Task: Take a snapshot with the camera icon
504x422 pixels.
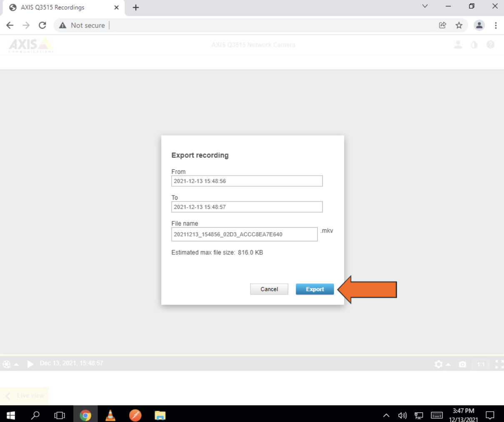Action: pyautogui.click(x=462, y=364)
